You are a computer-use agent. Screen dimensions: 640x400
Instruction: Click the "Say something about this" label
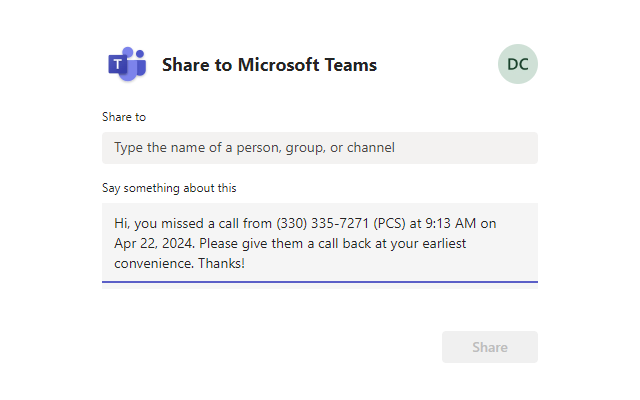point(169,187)
